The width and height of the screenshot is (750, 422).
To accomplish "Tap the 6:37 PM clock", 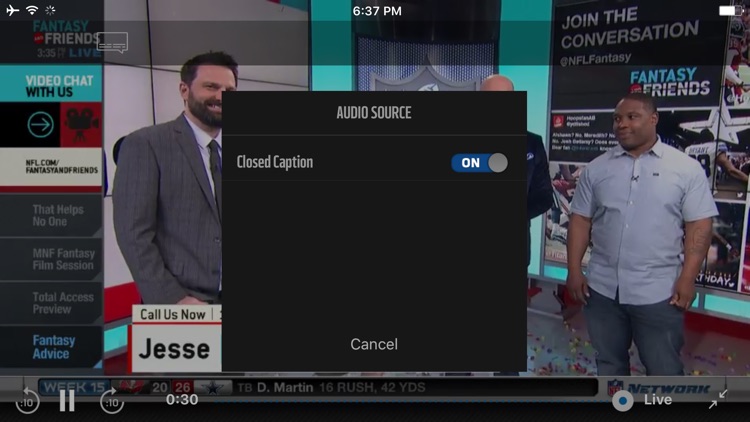I will pos(377,11).
